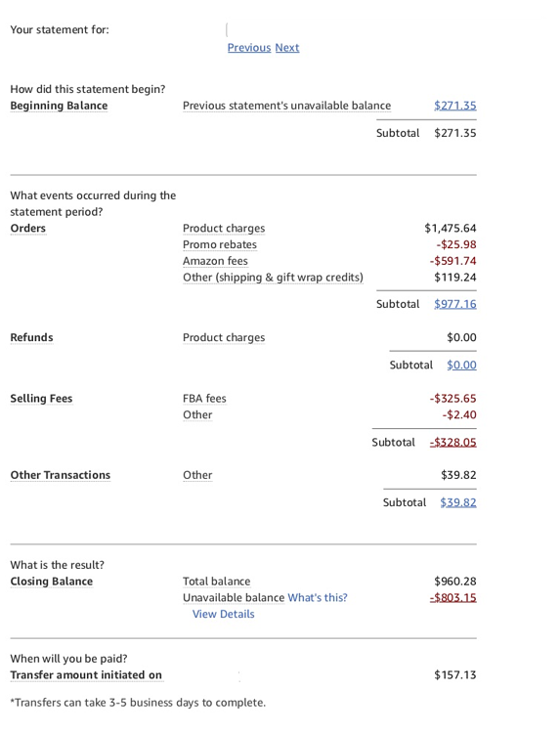Select the Refunds section heading
Screen dimensions: 560x733
pos(32,337)
